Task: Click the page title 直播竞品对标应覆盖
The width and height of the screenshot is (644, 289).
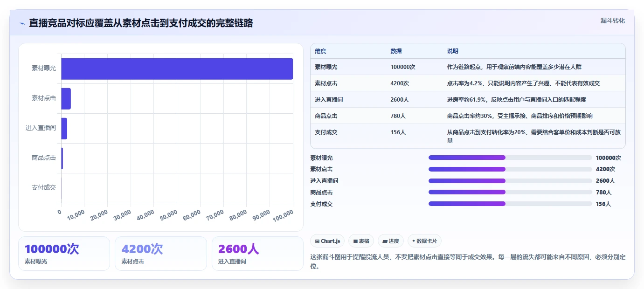Action: [141, 23]
